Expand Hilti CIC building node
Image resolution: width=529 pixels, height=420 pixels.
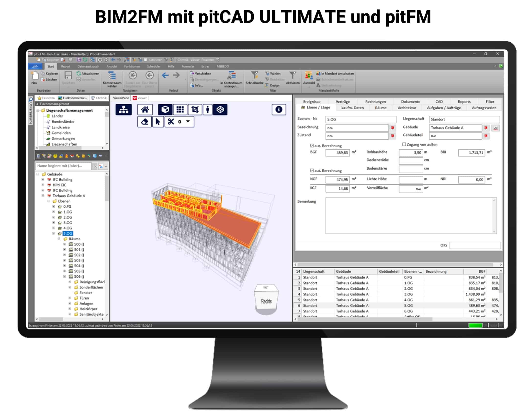(x=43, y=185)
